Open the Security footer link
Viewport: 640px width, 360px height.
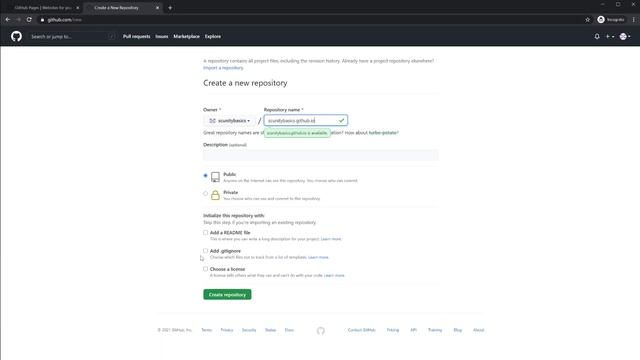[x=249, y=330]
